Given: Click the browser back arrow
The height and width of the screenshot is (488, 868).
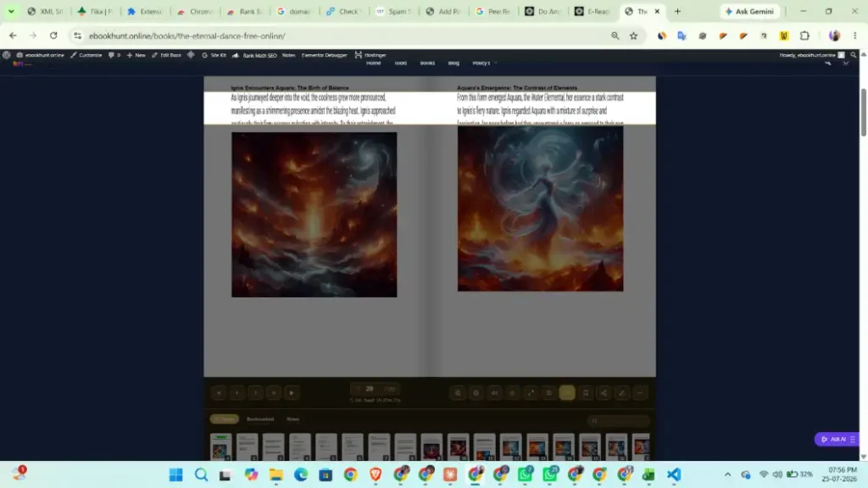Looking at the screenshot, I should click(x=13, y=36).
